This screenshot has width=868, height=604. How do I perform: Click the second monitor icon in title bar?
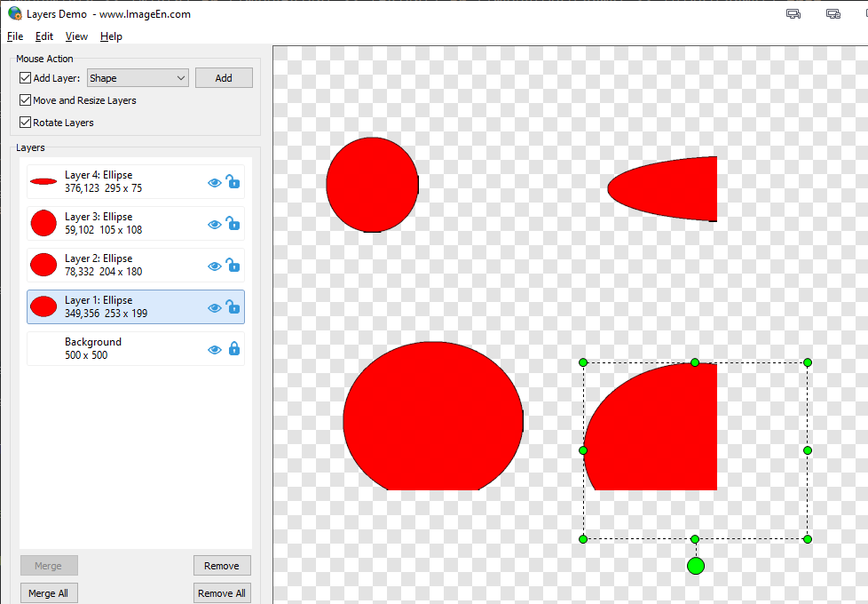[x=833, y=14]
